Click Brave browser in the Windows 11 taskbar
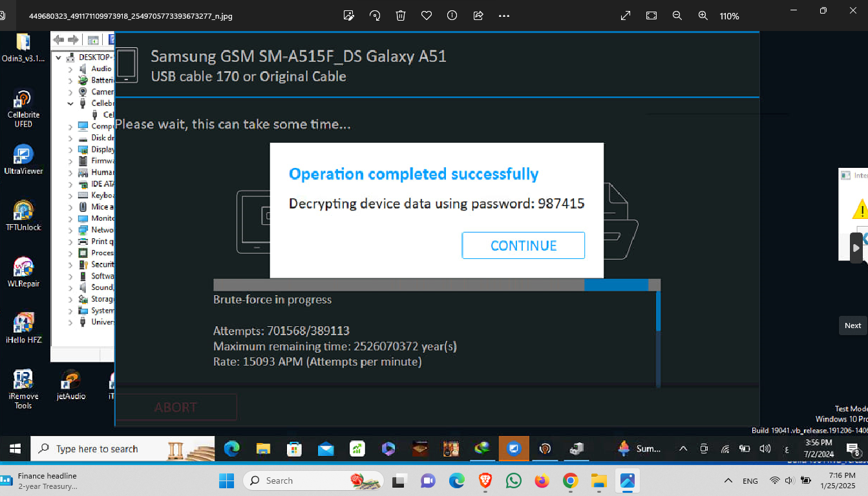This screenshot has height=496, width=868. [x=485, y=480]
